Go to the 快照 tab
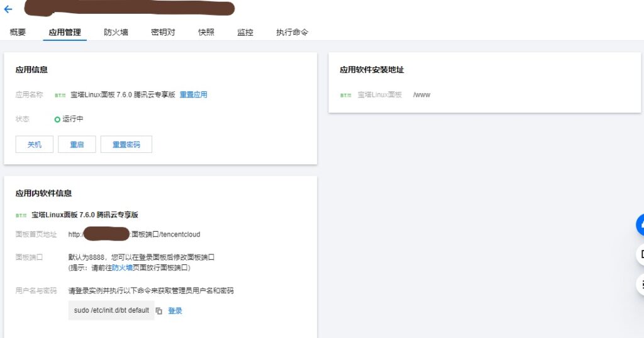The height and width of the screenshot is (338, 644). (x=206, y=32)
